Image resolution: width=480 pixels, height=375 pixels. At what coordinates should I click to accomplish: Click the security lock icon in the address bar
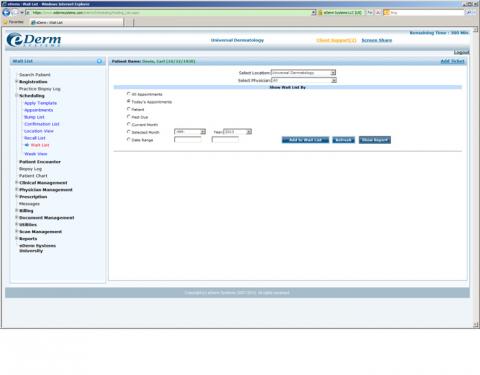tap(320, 13)
